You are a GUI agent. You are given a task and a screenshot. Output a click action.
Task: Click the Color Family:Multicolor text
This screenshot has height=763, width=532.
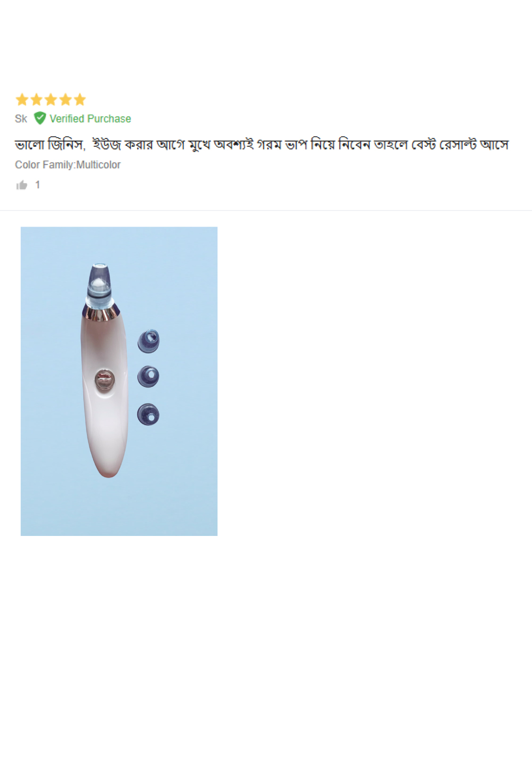click(x=68, y=165)
